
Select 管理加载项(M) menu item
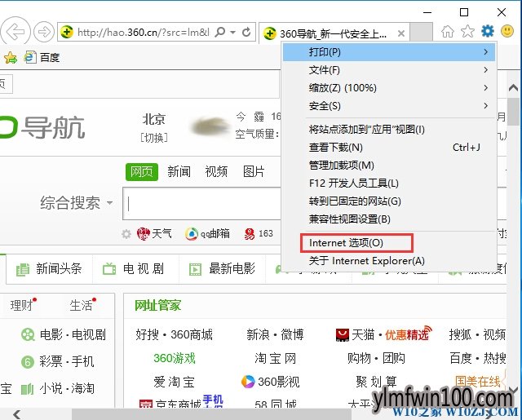pyautogui.click(x=389, y=165)
